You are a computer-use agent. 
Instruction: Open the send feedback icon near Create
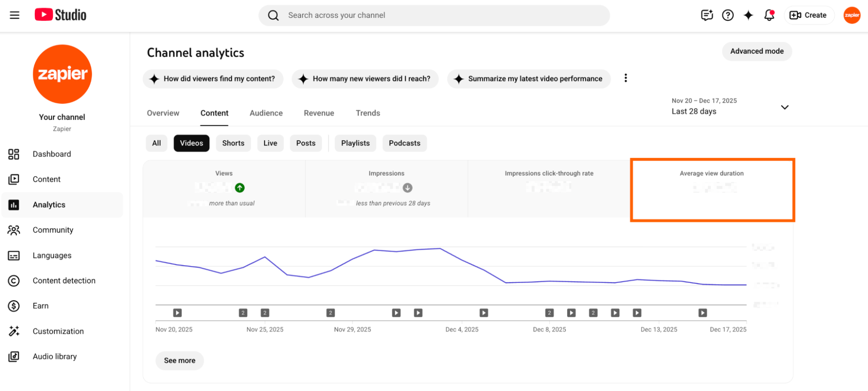(706, 15)
